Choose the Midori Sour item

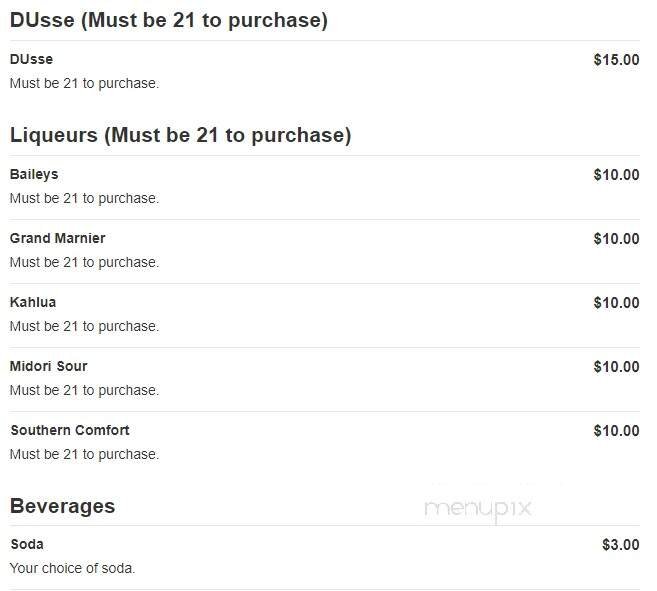(x=48, y=366)
